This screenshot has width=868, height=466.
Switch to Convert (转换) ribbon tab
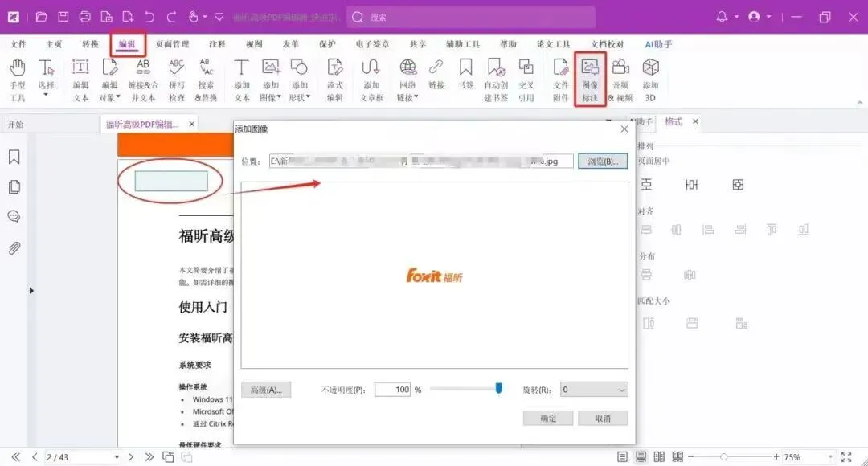[90, 43]
